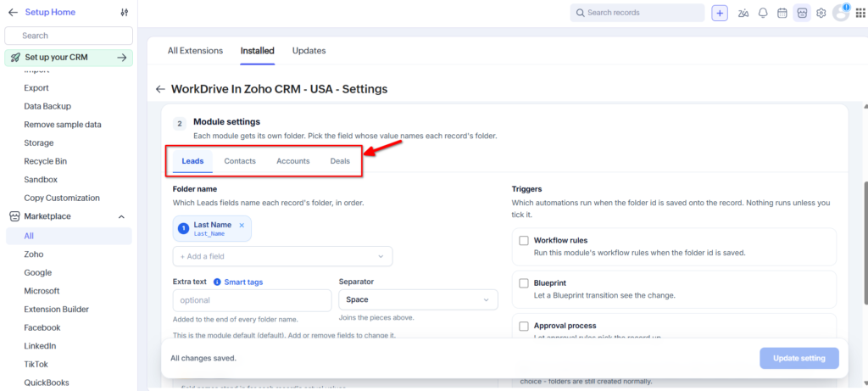Open the Updates tab

point(309,50)
